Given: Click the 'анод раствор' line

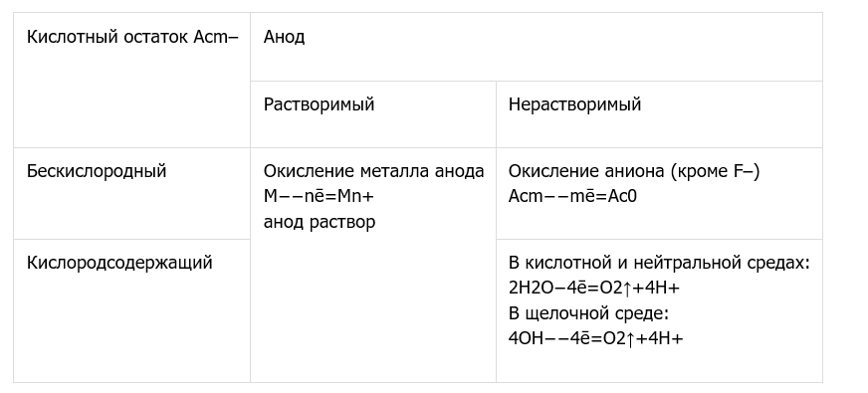Looking at the screenshot, I should point(320,222).
